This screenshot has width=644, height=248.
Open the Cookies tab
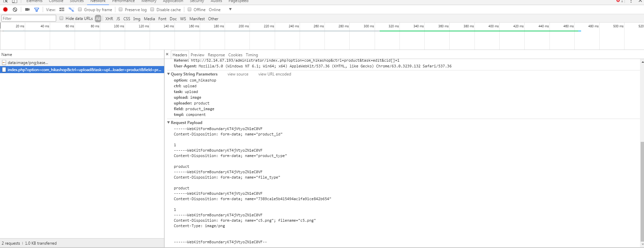click(235, 55)
